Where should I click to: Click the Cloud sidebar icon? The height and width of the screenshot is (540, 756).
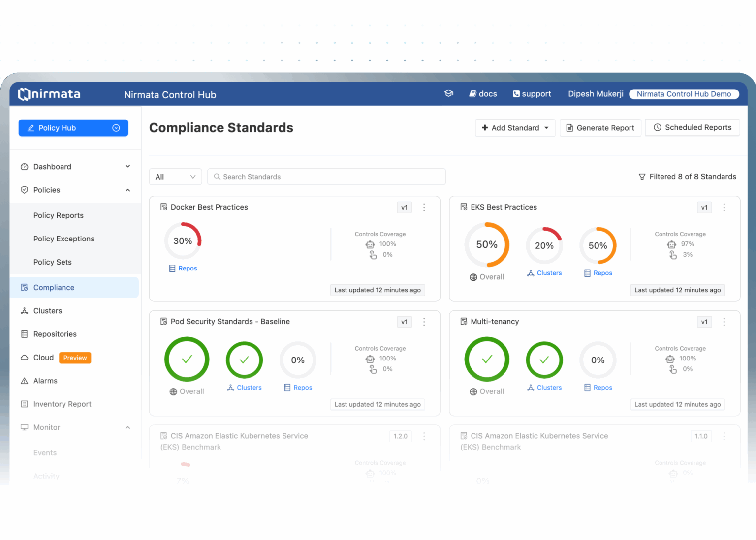(24, 358)
